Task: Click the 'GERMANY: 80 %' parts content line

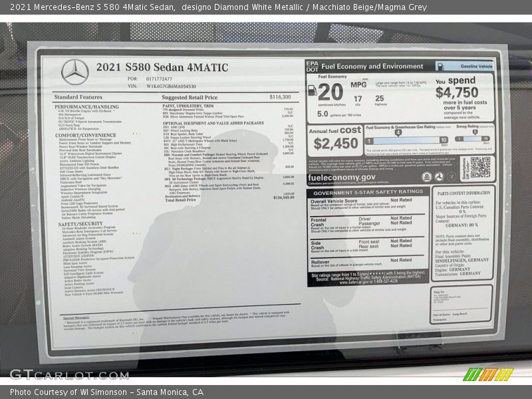Action: (462, 225)
